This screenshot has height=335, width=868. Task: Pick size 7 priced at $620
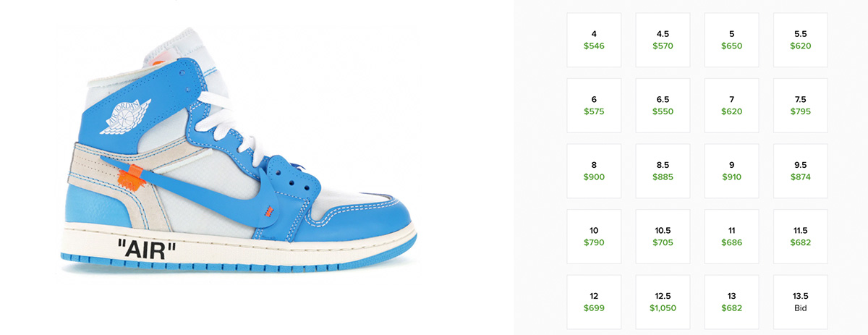click(x=731, y=106)
